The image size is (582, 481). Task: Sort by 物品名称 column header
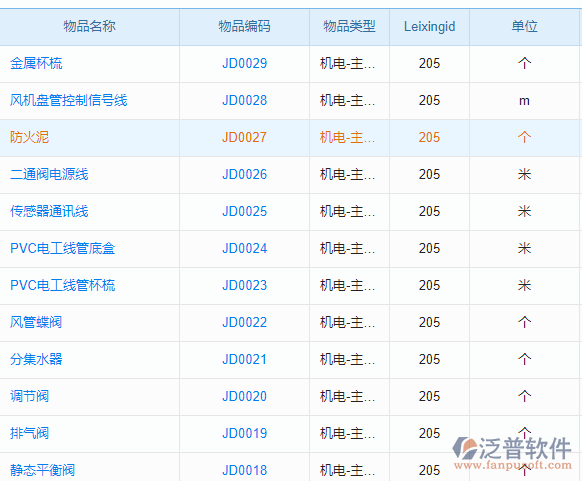tap(89, 26)
